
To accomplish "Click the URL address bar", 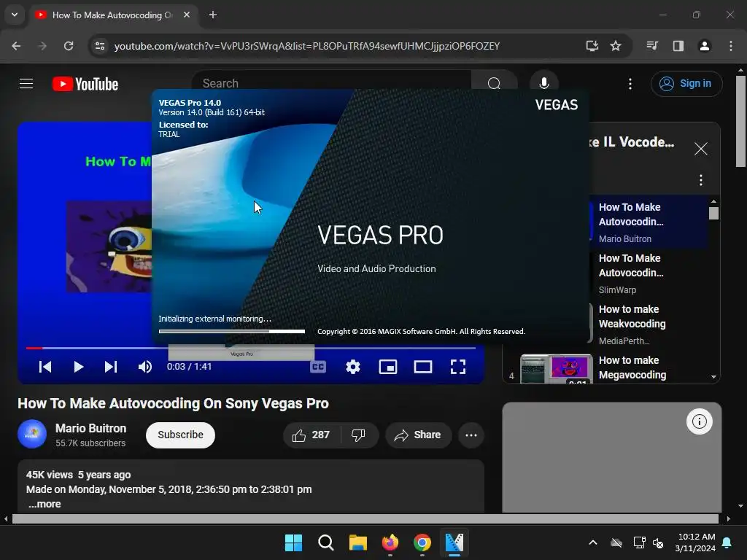I will coord(307,46).
